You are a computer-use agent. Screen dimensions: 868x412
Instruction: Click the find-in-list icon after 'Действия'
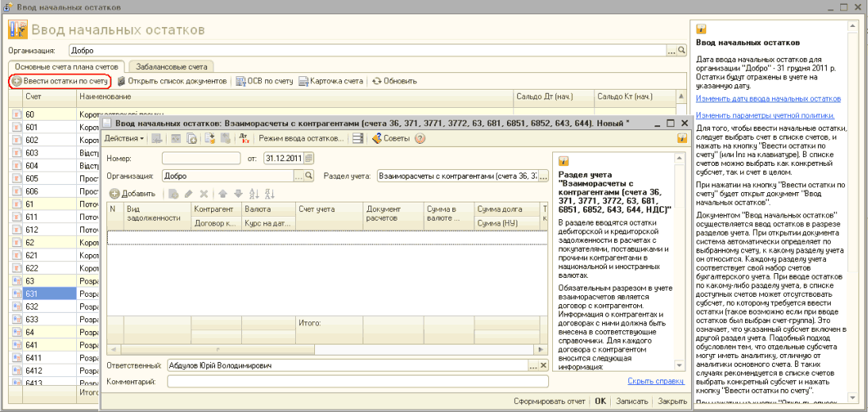click(157, 138)
